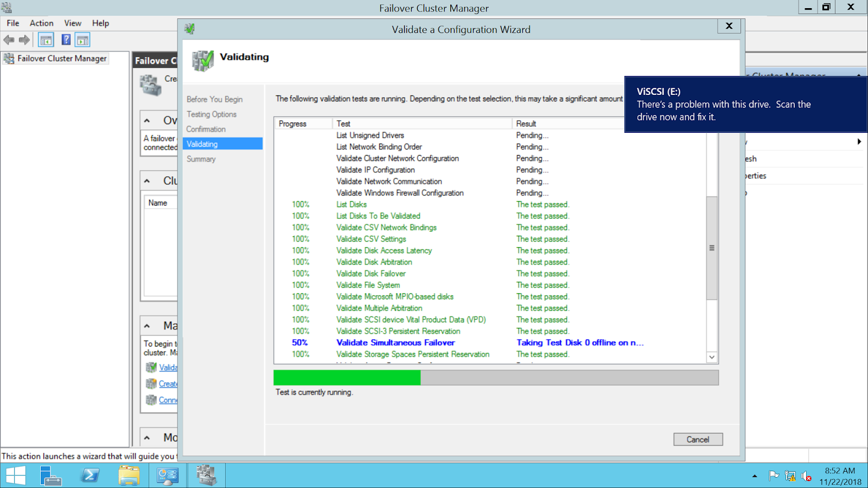This screenshot has width=868, height=488.
Task: Click the Failover Cluster Manager title bar icon
Action: 7,8
